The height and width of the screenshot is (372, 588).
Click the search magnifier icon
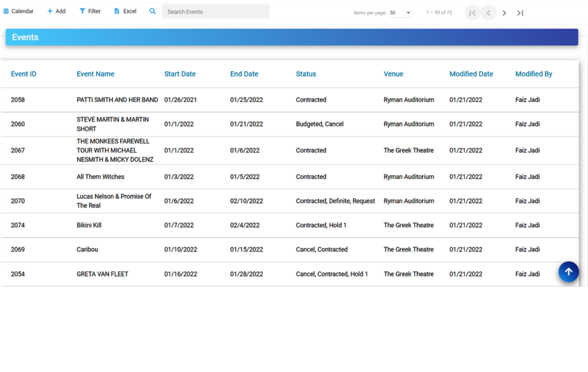pos(152,11)
